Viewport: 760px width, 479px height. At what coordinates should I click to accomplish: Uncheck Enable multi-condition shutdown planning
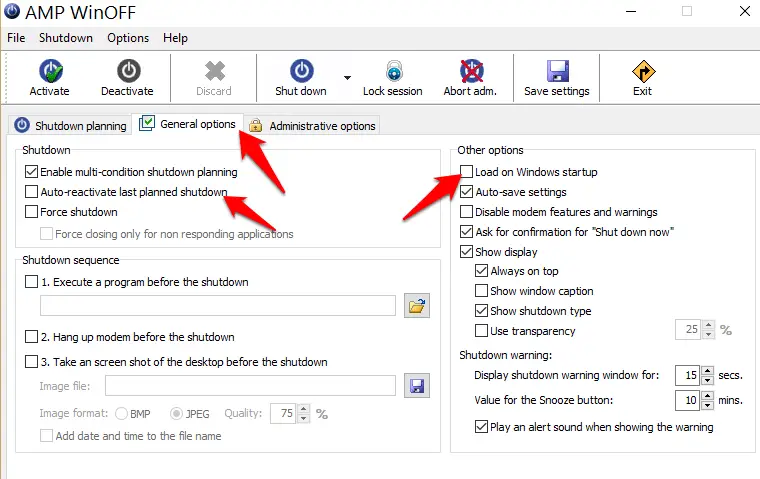pyautogui.click(x=32, y=172)
